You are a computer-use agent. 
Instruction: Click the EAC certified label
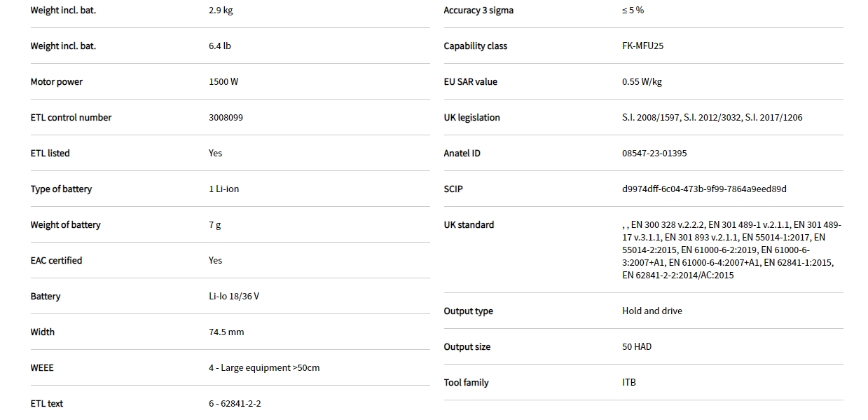(56, 261)
